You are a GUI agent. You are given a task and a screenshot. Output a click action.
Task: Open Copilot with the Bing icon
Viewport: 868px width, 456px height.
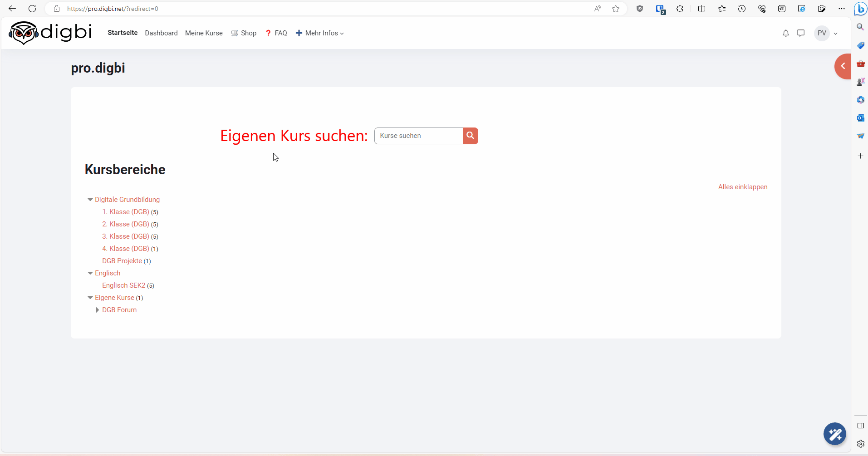pos(860,9)
